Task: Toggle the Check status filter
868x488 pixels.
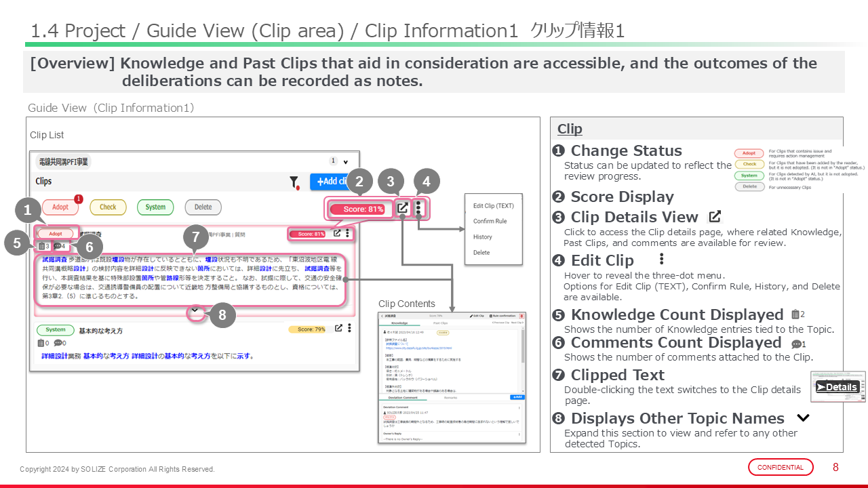Action: pyautogui.click(x=108, y=207)
